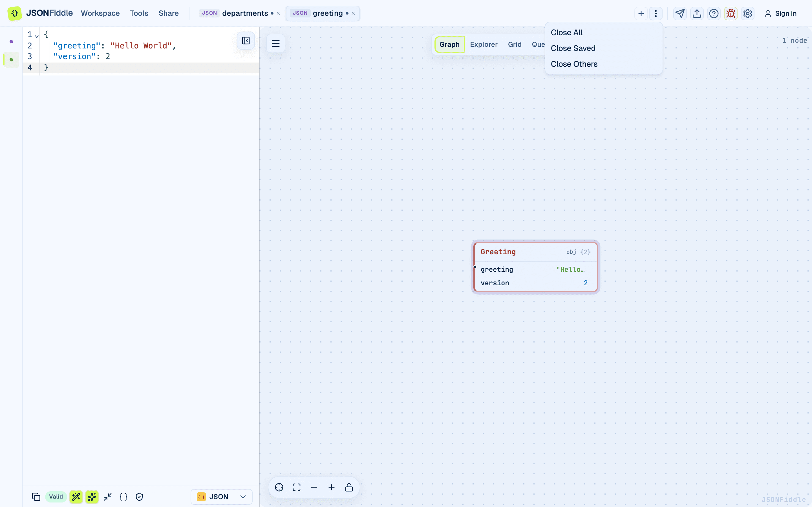Click the copy icon in editor footer
Image resolution: width=812 pixels, height=507 pixels.
tap(36, 497)
